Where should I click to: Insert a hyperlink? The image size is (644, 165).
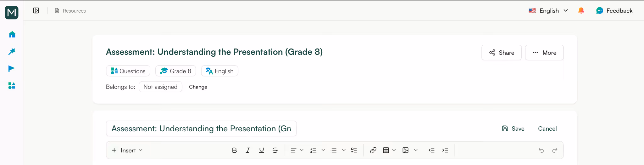(373, 150)
